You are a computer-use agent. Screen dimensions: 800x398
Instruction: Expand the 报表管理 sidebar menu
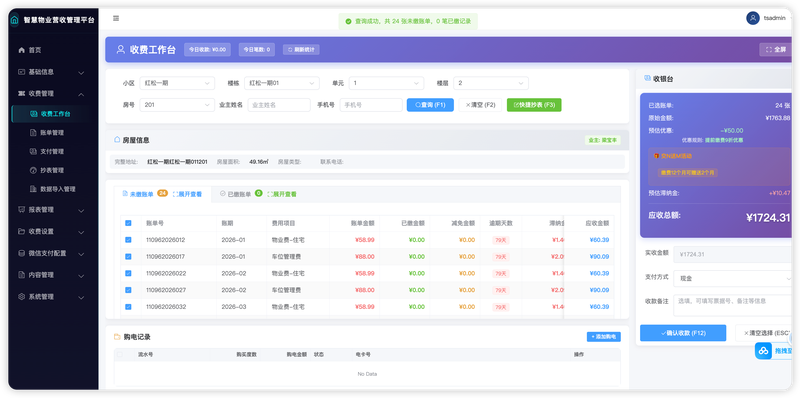(x=51, y=210)
